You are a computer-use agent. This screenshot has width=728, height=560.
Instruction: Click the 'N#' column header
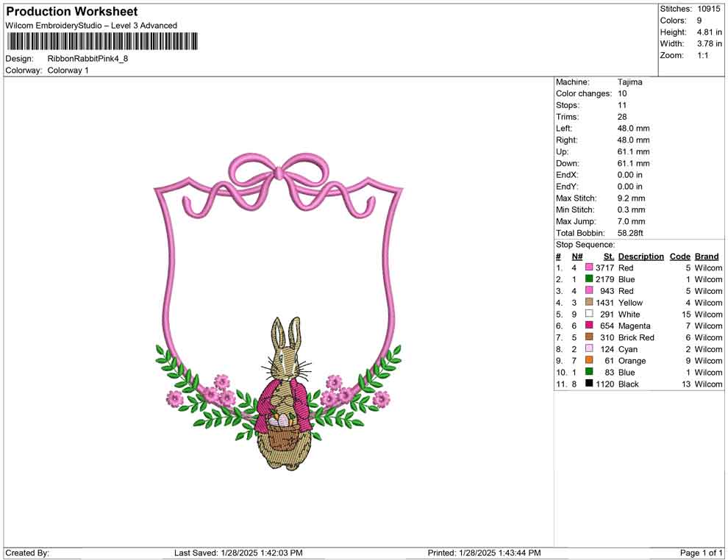(x=577, y=256)
